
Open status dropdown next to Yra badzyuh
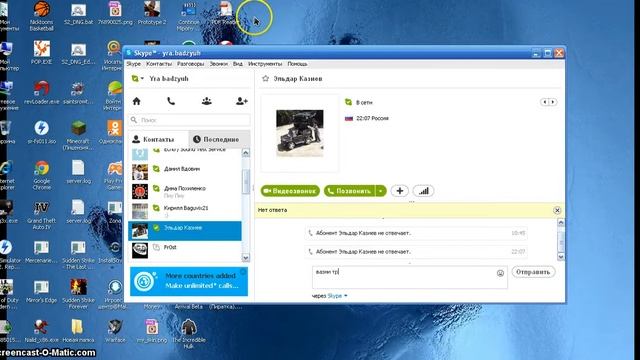coord(138,78)
